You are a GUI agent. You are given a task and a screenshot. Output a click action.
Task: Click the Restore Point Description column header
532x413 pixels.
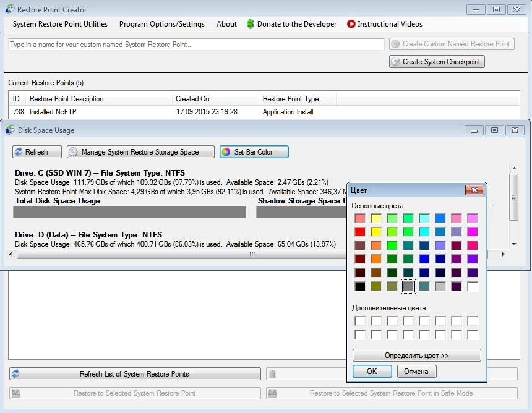click(x=99, y=99)
